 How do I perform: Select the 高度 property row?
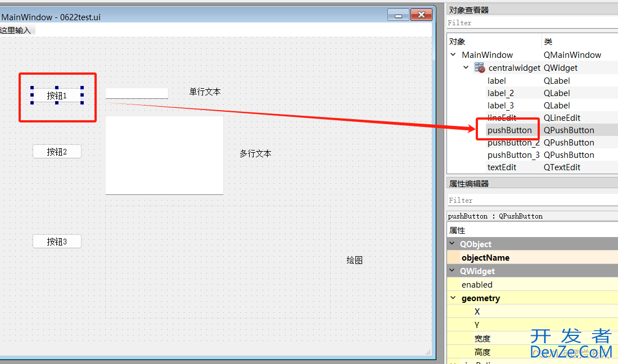pos(533,352)
